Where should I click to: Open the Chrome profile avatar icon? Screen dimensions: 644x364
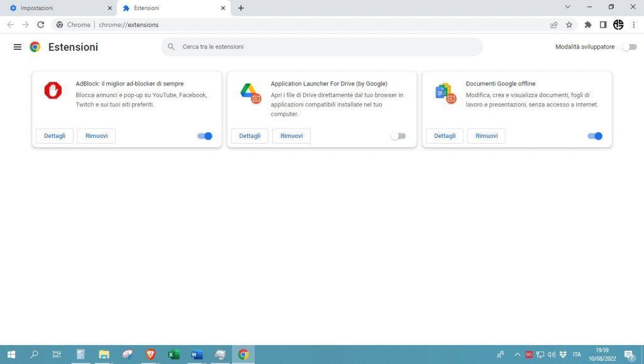coord(618,25)
